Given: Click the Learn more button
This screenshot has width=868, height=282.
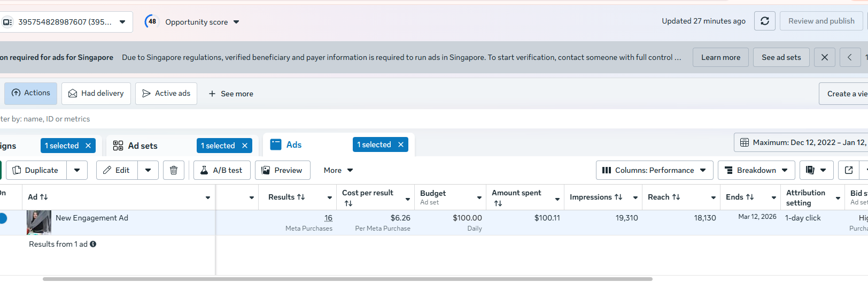Looking at the screenshot, I should [x=720, y=57].
